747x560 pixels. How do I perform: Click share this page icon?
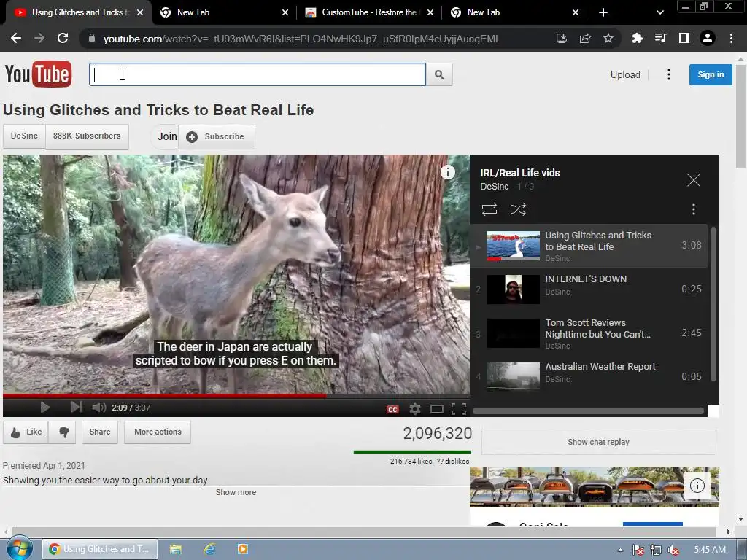click(585, 38)
